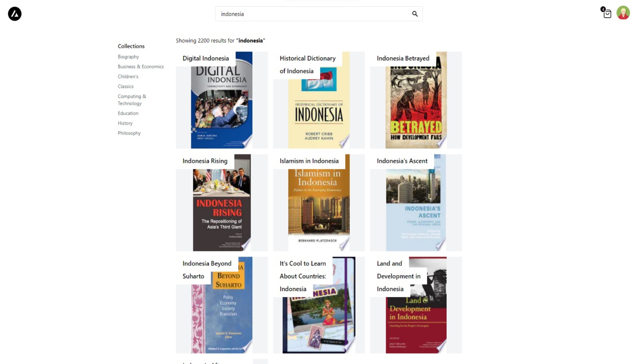The image size is (638, 364).
Task: Open the Classics collection
Action: [126, 86]
